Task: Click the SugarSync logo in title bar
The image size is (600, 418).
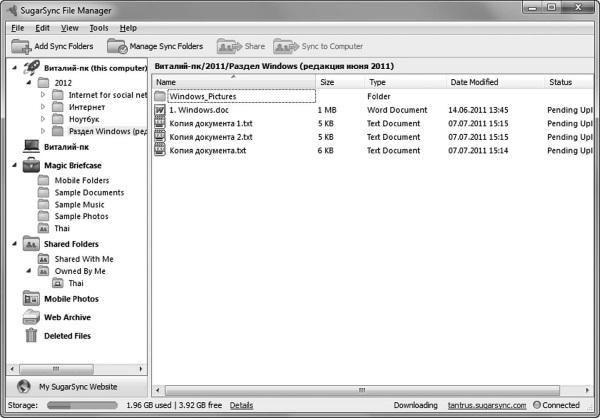Action: (x=12, y=10)
